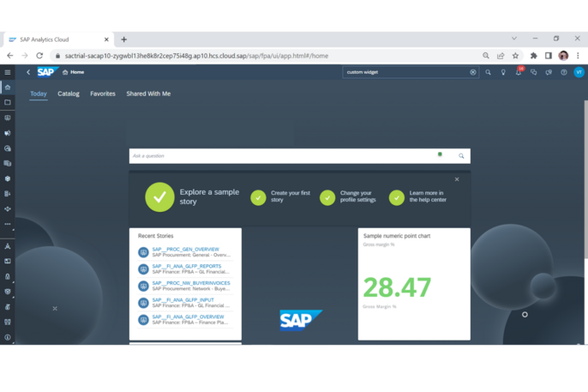Switch to the Catalog tab
This screenshot has height=392, width=588.
(69, 93)
